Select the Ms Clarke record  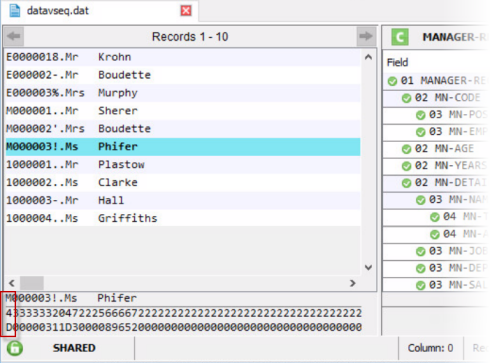183,183
